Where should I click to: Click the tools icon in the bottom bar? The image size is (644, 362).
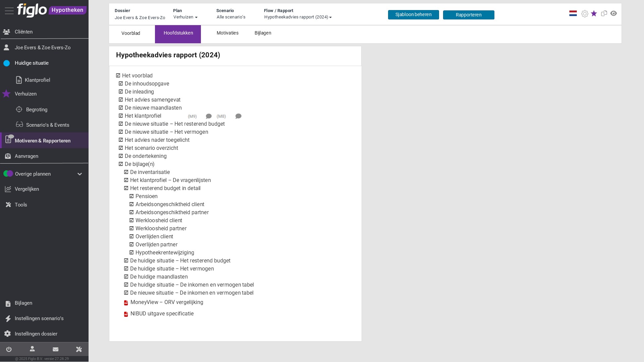[79, 349]
